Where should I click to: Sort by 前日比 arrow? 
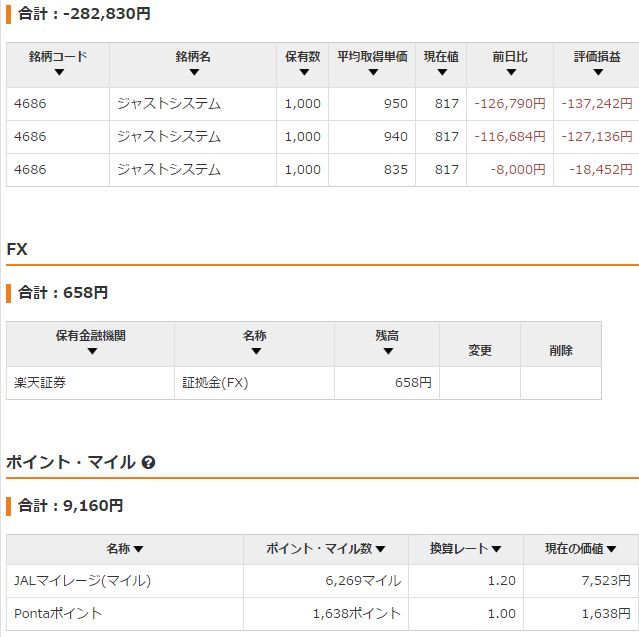tap(511, 73)
